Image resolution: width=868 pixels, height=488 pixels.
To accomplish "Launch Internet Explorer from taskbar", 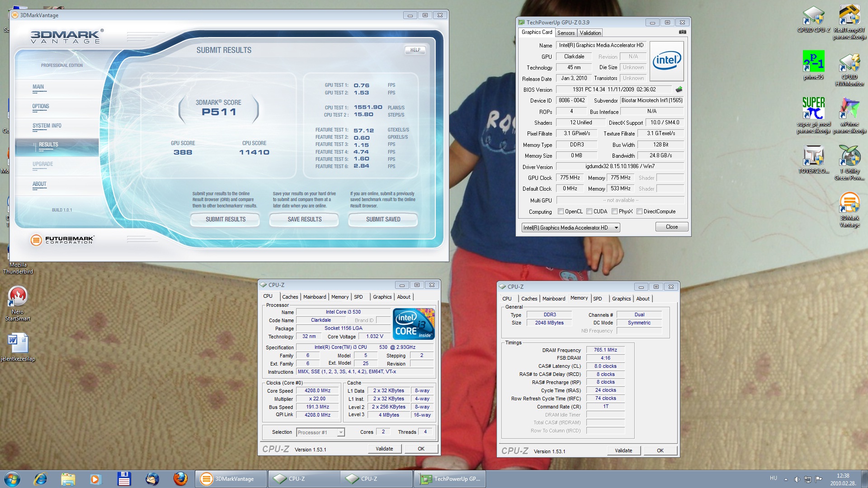I will pos(40,479).
